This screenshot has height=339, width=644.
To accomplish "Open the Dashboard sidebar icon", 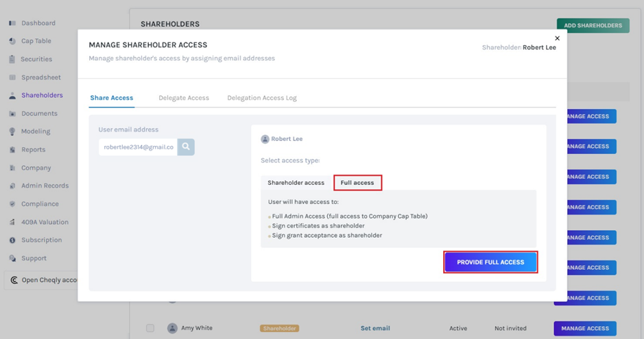I will (x=12, y=23).
